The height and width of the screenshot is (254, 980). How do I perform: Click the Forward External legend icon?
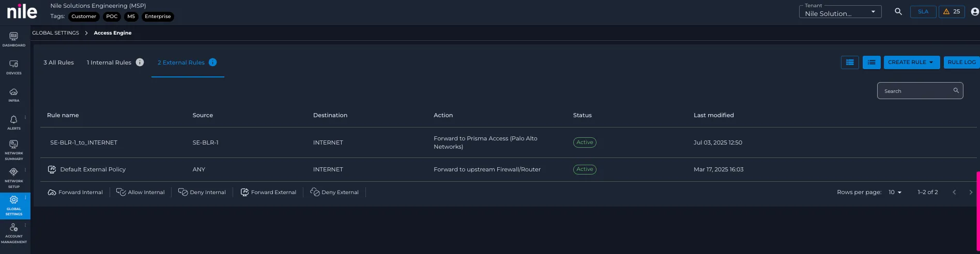tap(244, 192)
